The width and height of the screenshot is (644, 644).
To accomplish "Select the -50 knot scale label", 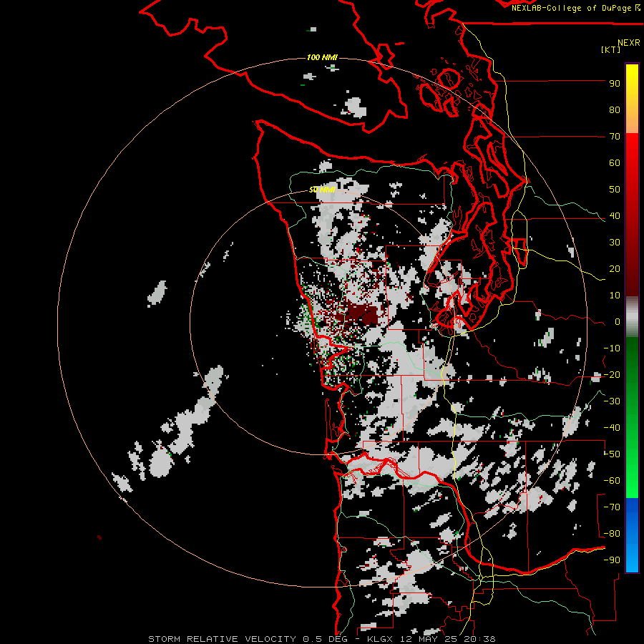I will 612,454.
